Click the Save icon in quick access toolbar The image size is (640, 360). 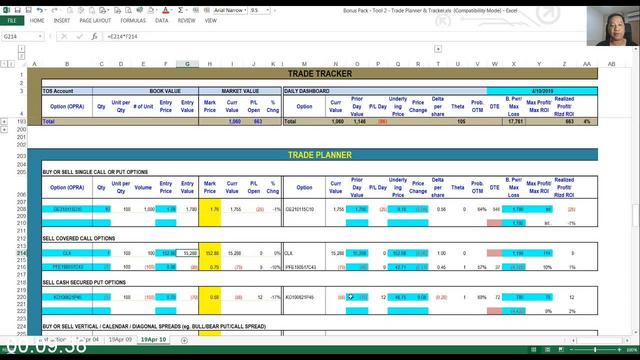[x=18, y=10]
